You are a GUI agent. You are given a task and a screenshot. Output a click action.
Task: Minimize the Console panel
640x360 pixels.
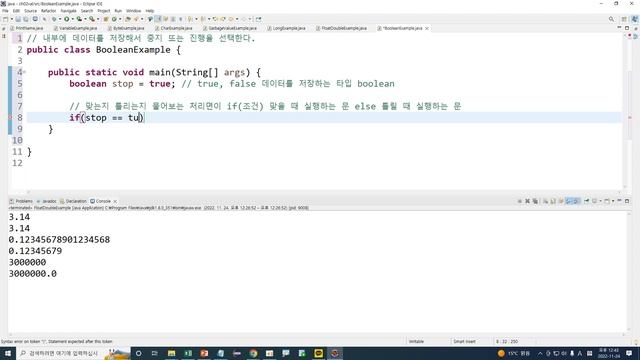click(619, 200)
